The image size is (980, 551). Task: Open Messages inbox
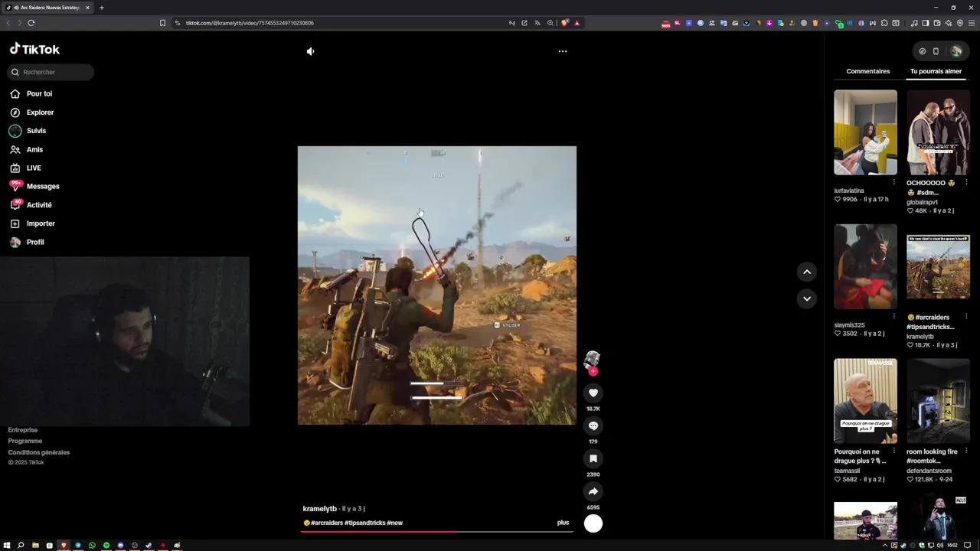coord(34,186)
